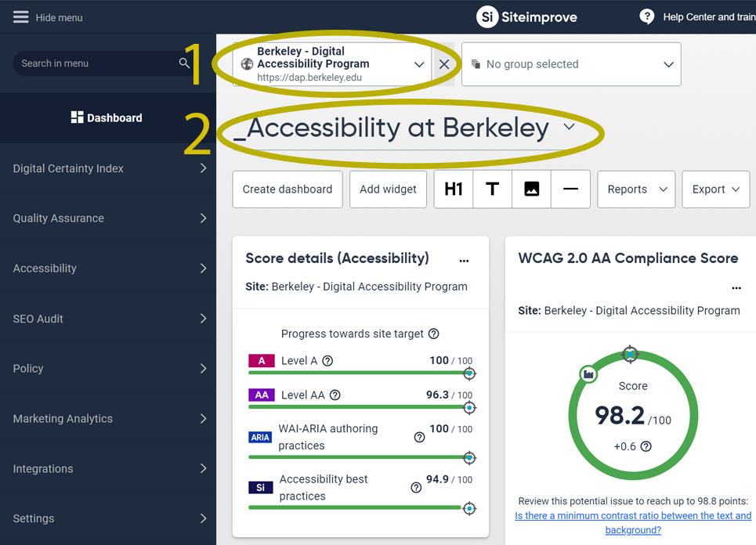
Task: Open the Reports dropdown
Action: (x=636, y=189)
